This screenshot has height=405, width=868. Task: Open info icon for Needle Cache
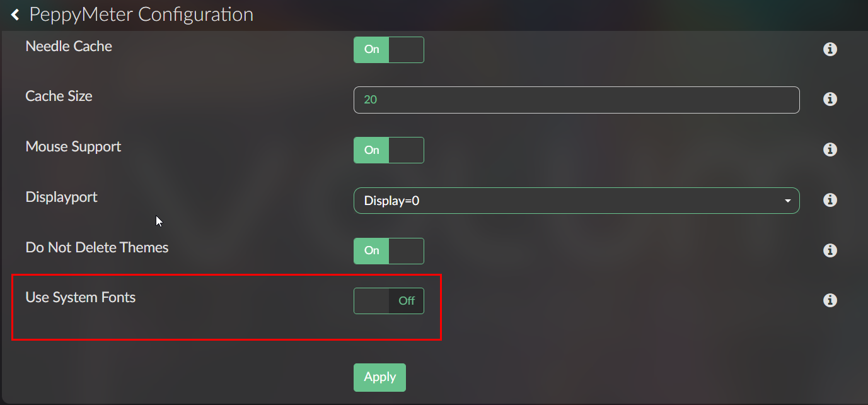pyautogui.click(x=830, y=49)
